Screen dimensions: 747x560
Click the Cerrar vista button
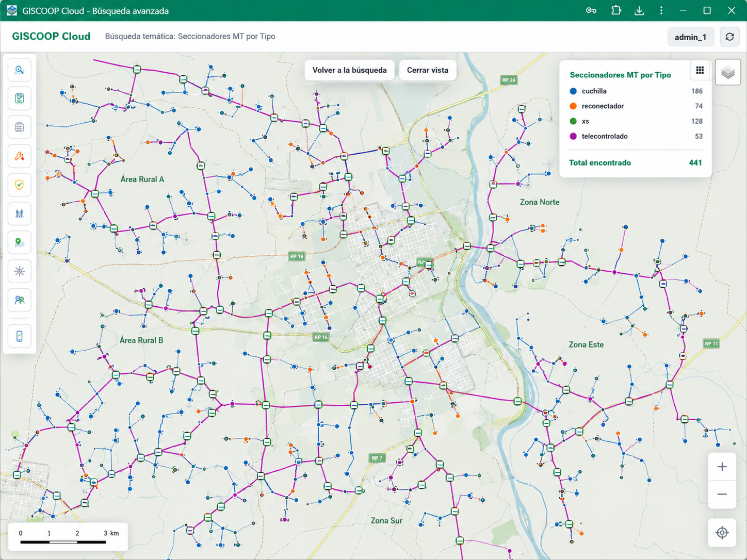pyautogui.click(x=428, y=70)
